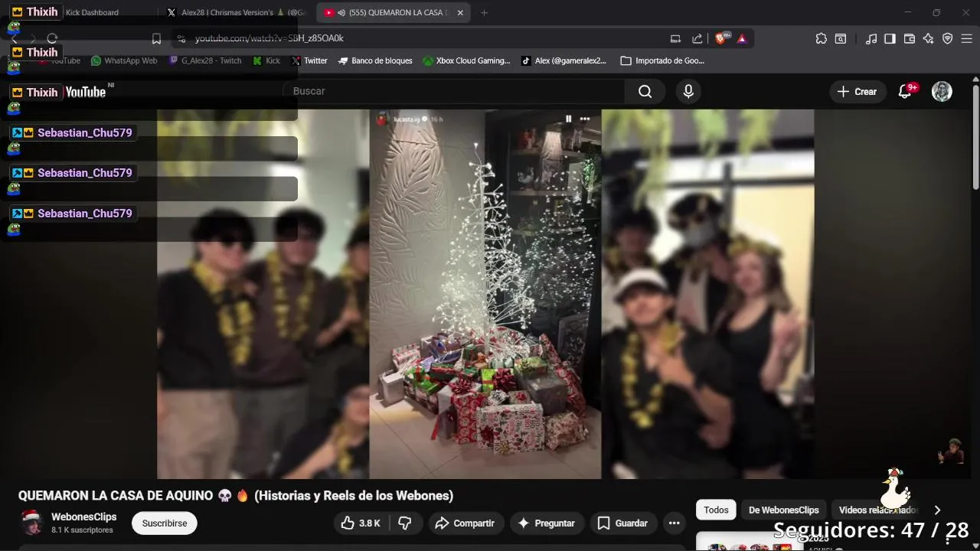Open Brave Rewards triangle icon
The height and width of the screenshot is (551, 980).
tap(742, 38)
